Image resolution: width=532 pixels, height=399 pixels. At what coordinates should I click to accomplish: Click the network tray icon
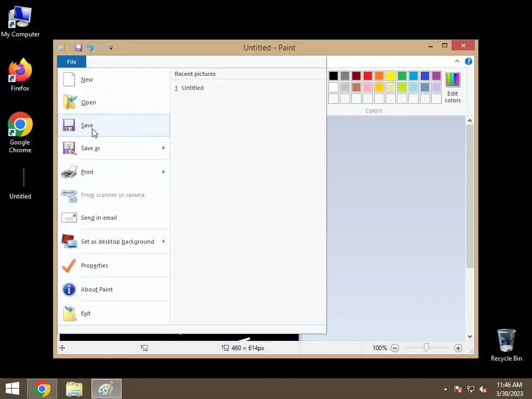pos(471,389)
